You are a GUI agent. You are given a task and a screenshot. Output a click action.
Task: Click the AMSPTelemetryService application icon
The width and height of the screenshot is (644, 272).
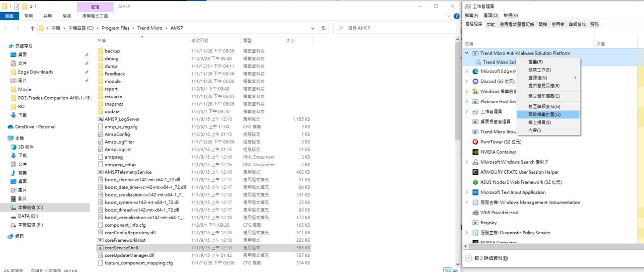click(101, 172)
